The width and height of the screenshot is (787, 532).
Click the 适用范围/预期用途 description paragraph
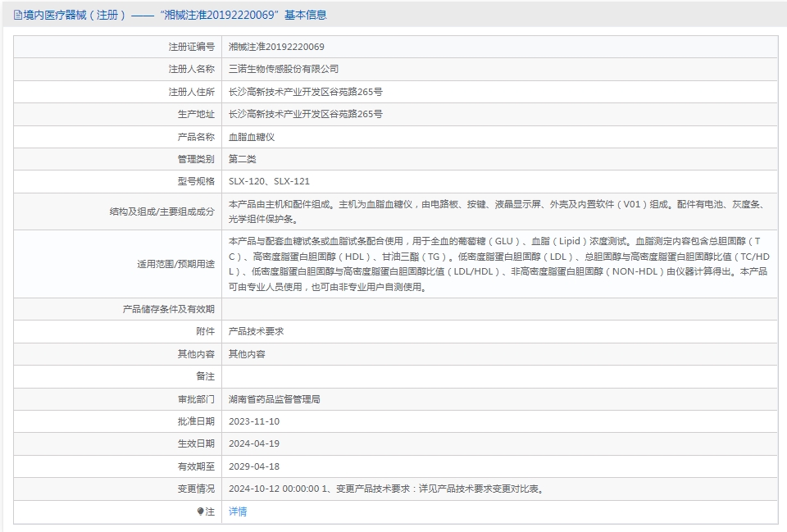(498, 264)
